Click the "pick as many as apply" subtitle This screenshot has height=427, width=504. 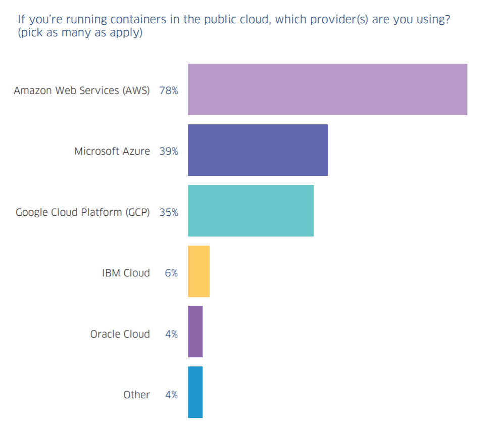point(80,34)
